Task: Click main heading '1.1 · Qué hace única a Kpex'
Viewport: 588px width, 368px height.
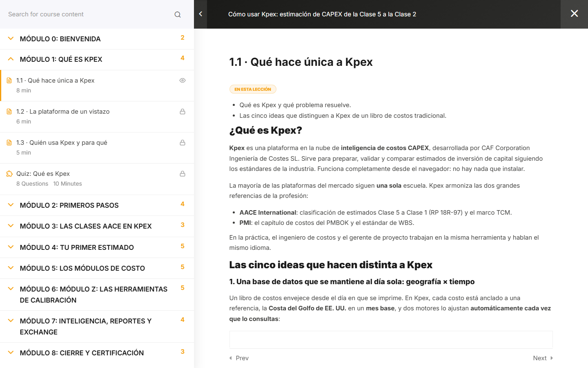Action: click(301, 62)
